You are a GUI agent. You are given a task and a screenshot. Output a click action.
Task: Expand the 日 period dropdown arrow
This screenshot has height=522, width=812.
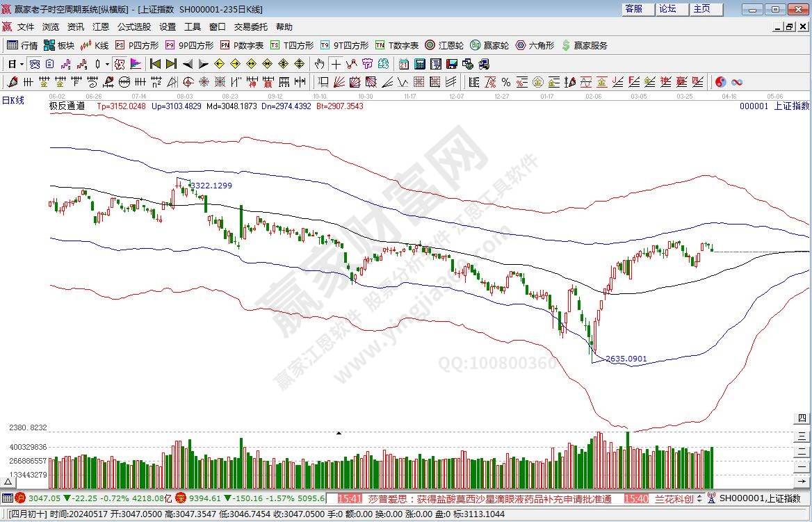[x=22, y=64]
